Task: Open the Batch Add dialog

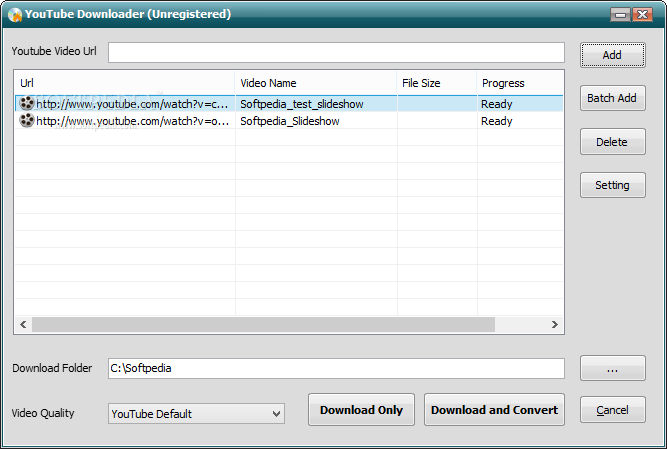Action: coord(613,98)
